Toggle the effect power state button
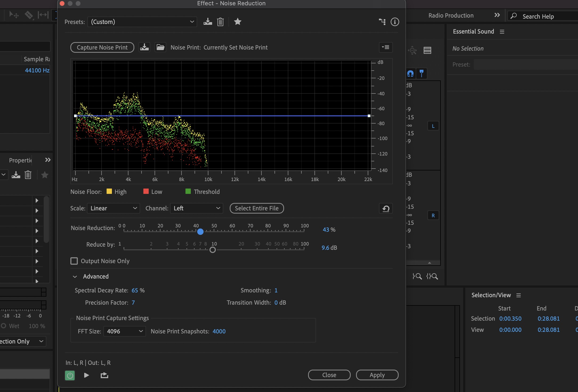The width and height of the screenshot is (578, 392). tap(70, 375)
